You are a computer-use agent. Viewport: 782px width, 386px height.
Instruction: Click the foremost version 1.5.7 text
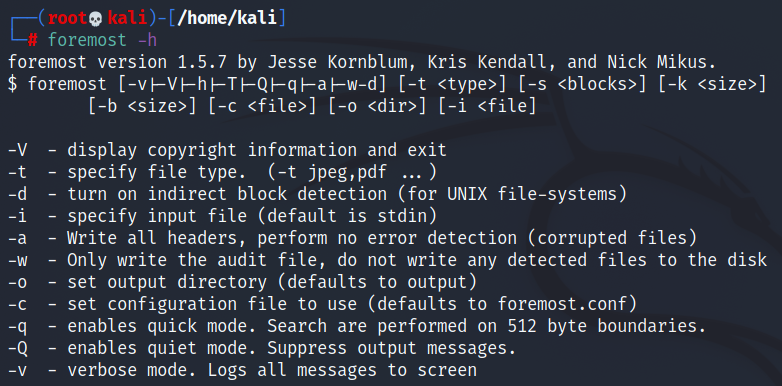coord(117,62)
